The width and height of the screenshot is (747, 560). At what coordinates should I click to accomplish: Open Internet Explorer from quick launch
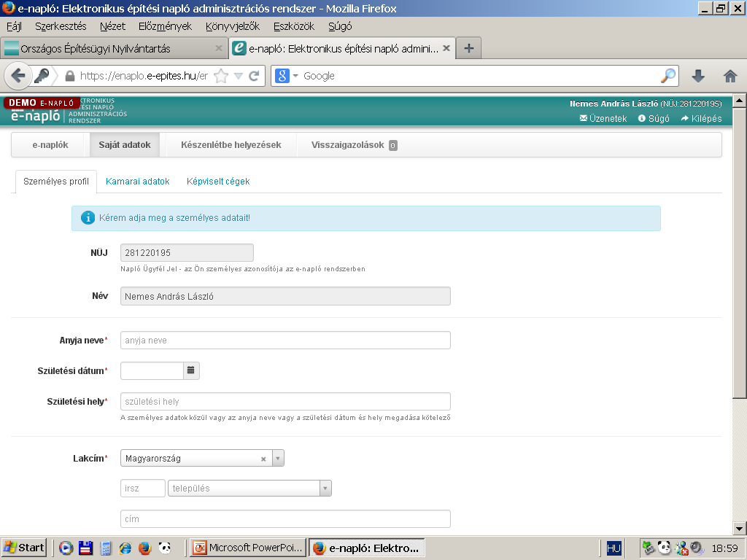click(x=125, y=548)
